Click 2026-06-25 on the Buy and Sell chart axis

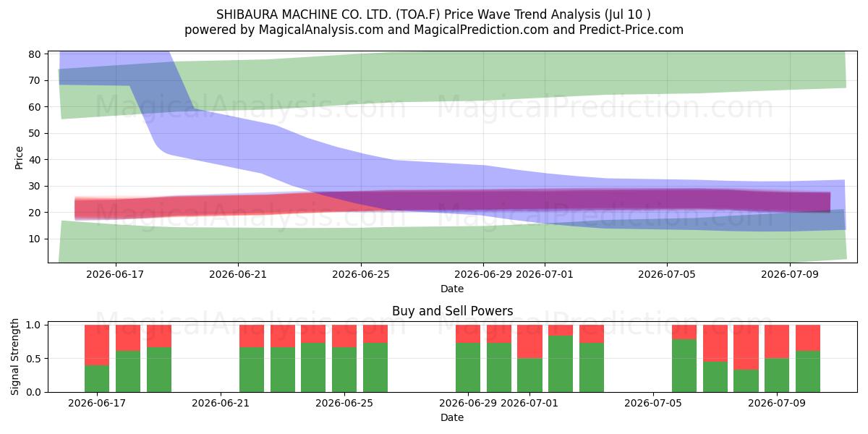[344, 404]
